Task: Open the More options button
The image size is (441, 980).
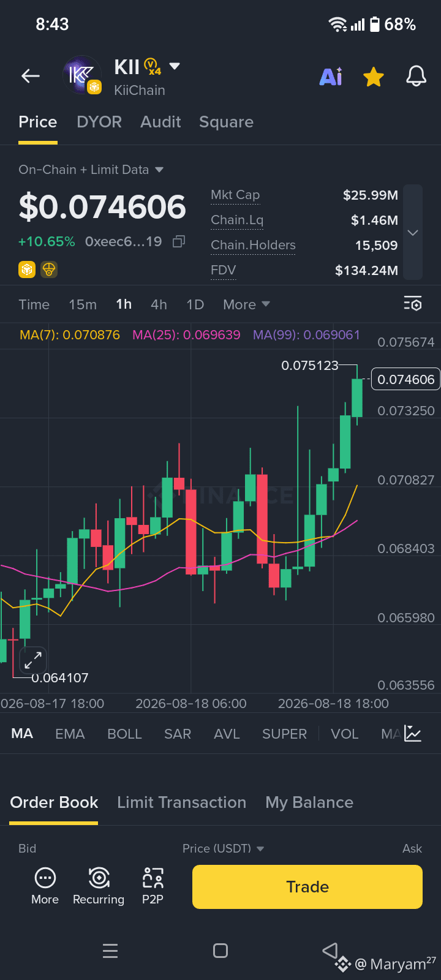Action: point(45,886)
